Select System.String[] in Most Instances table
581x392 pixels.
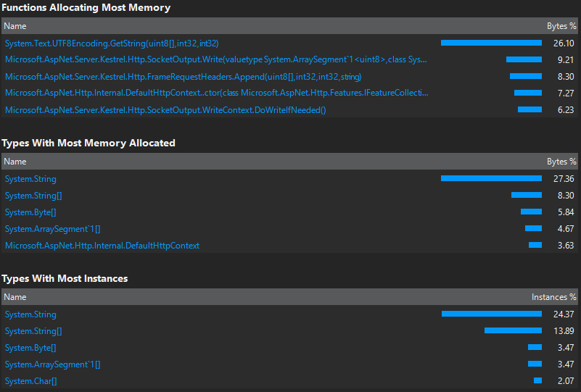pyautogui.click(x=33, y=331)
